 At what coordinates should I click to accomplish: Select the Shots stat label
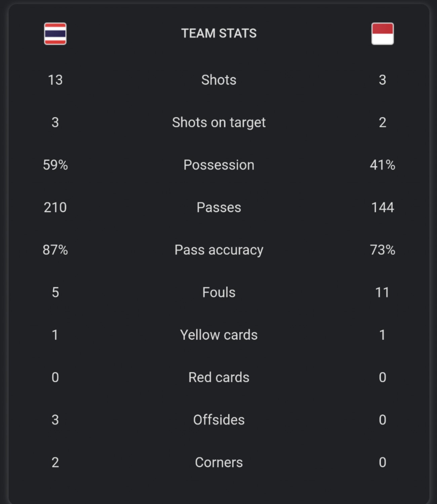pyautogui.click(x=219, y=80)
